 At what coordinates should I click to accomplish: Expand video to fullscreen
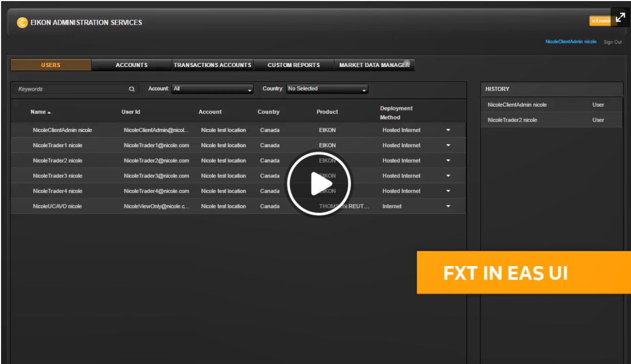[621, 17]
